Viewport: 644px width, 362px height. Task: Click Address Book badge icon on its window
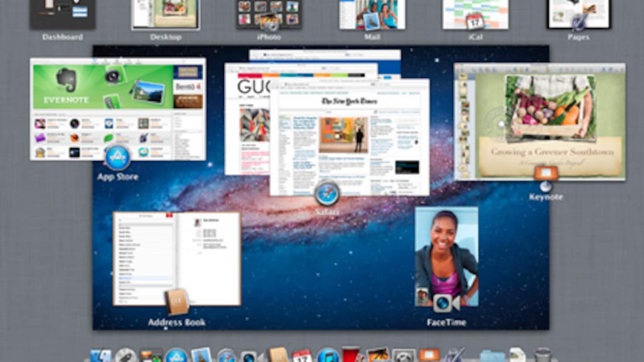click(177, 302)
